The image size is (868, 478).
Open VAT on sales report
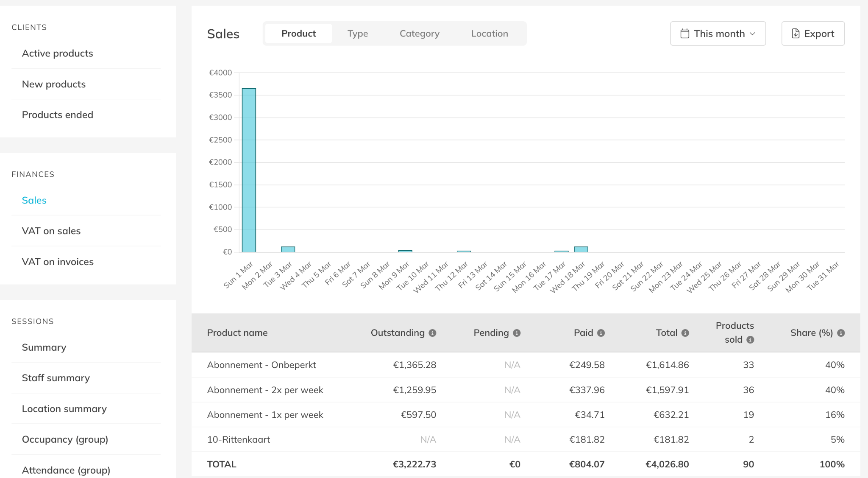[51, 231]
